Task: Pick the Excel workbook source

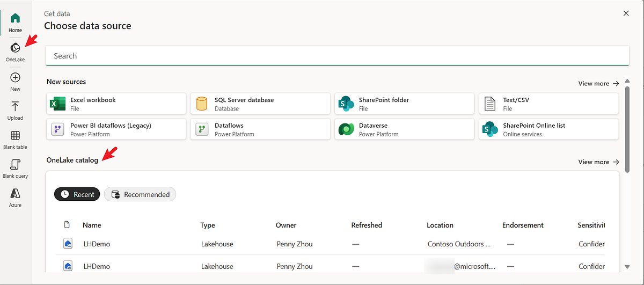Action: coord(116,104)
